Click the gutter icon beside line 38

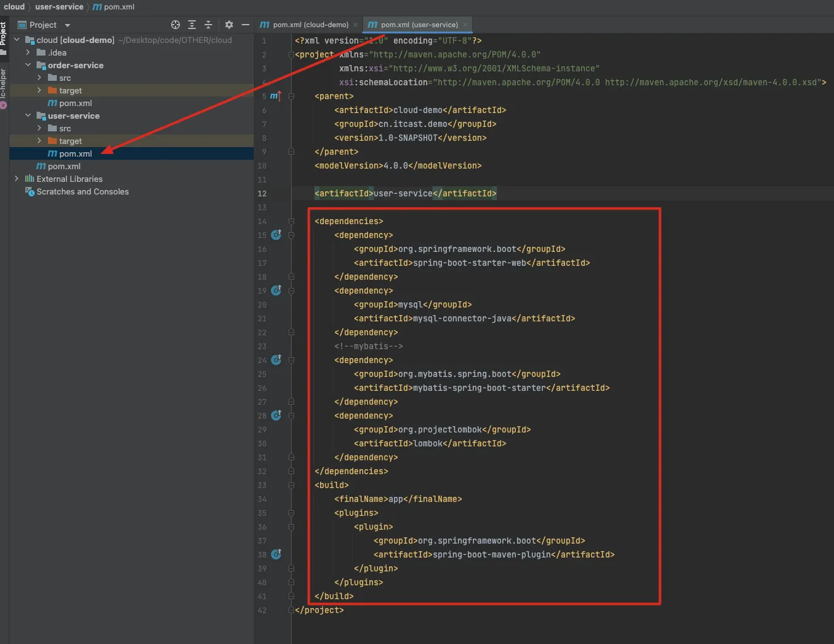pyautogui.click(x=276, y=554)
